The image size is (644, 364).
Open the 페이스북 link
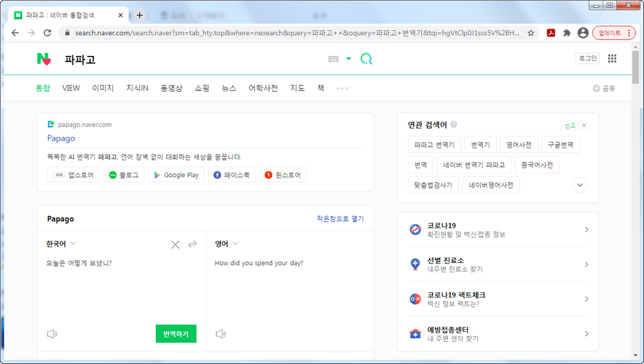pyautogui.click(x=231, y=175)
